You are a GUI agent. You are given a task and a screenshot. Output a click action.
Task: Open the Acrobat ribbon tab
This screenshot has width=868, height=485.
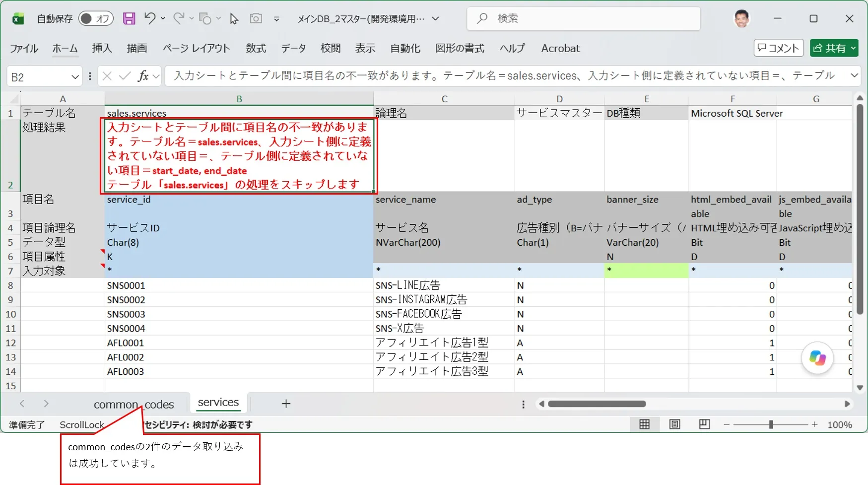click(560, 48)
